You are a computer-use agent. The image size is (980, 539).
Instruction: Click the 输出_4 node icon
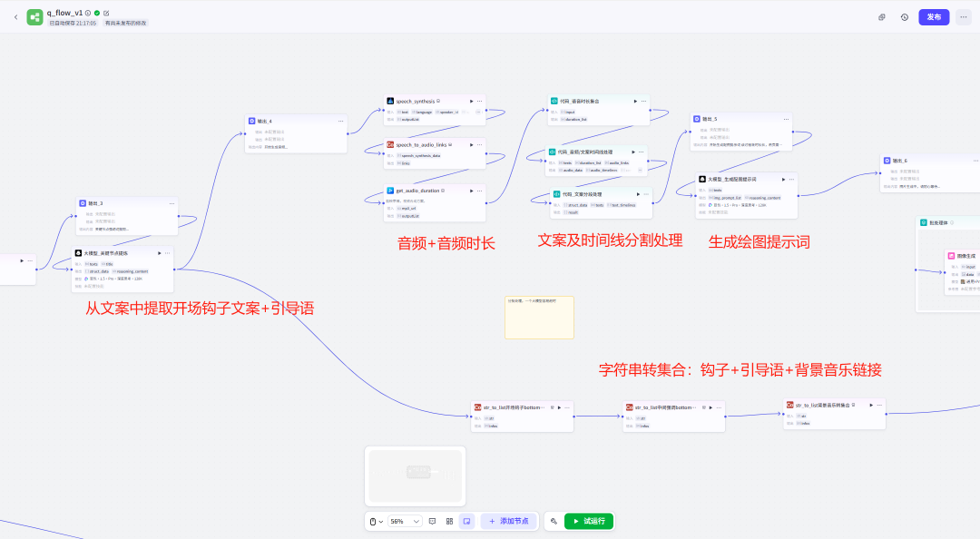click(252, 122)
